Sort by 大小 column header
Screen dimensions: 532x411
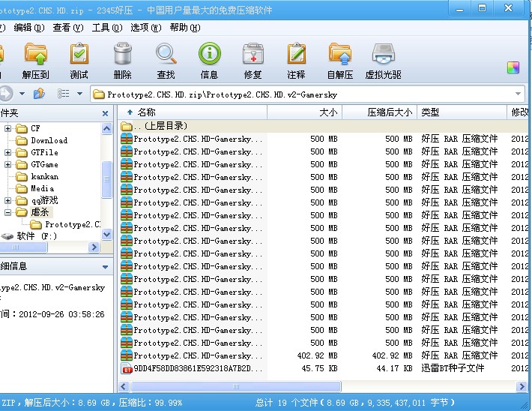(305, 112)
